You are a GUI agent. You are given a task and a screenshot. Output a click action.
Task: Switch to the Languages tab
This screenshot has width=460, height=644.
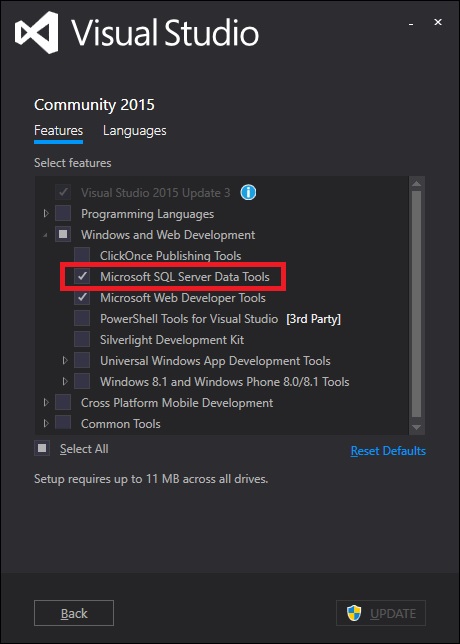pyautogui.click(x=135, y=131)
